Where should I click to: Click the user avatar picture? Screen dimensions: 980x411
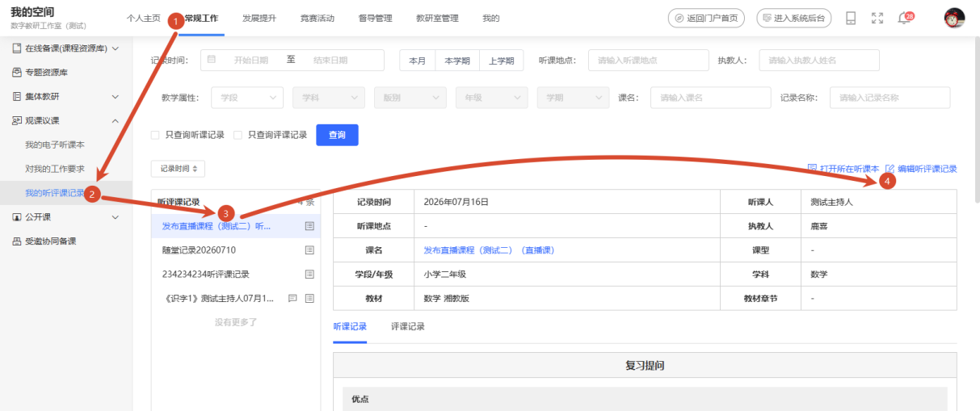click(x=955, y=18)
